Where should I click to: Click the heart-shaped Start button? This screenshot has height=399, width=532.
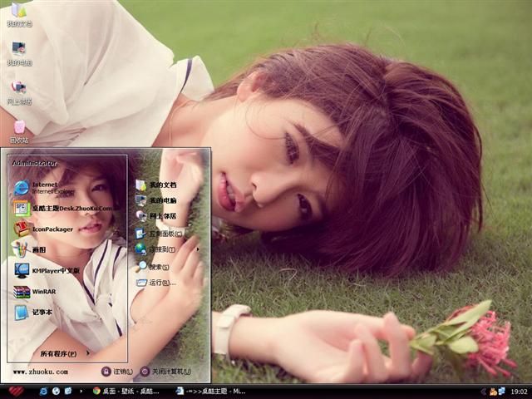point(16,390)
